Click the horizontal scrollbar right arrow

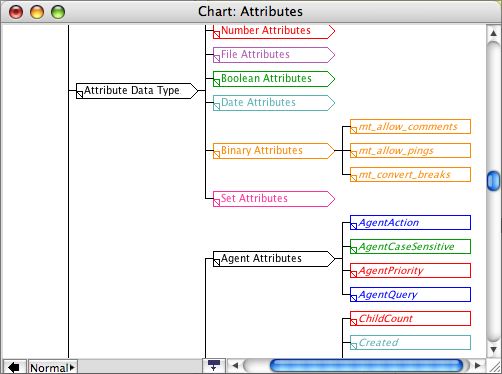(x=478, y=366)
